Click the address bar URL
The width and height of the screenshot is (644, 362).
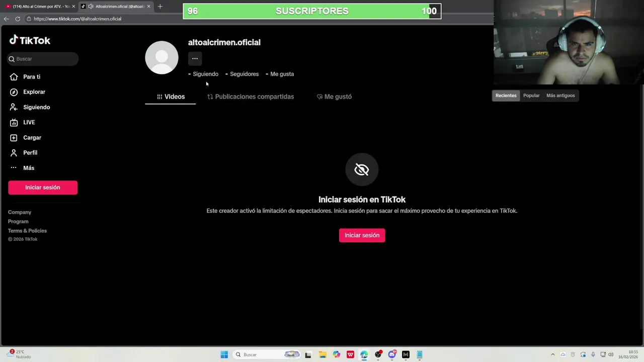[x=77, y=19]
